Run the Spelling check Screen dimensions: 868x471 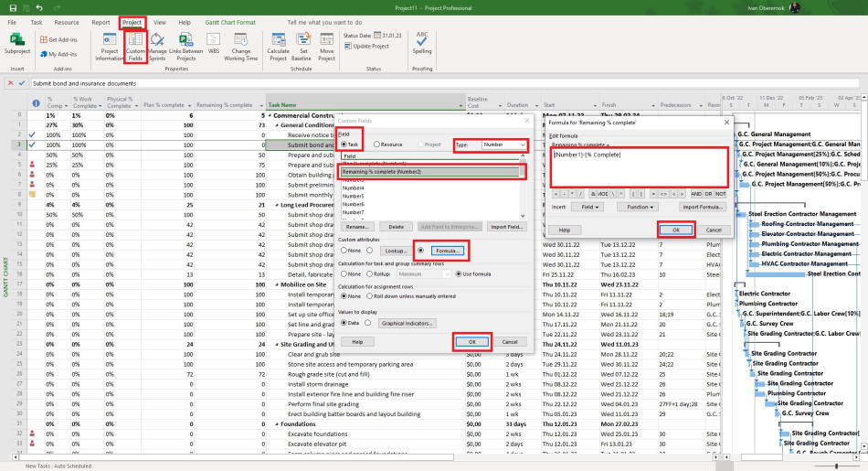pyautogui.click(x=422, y=43)
